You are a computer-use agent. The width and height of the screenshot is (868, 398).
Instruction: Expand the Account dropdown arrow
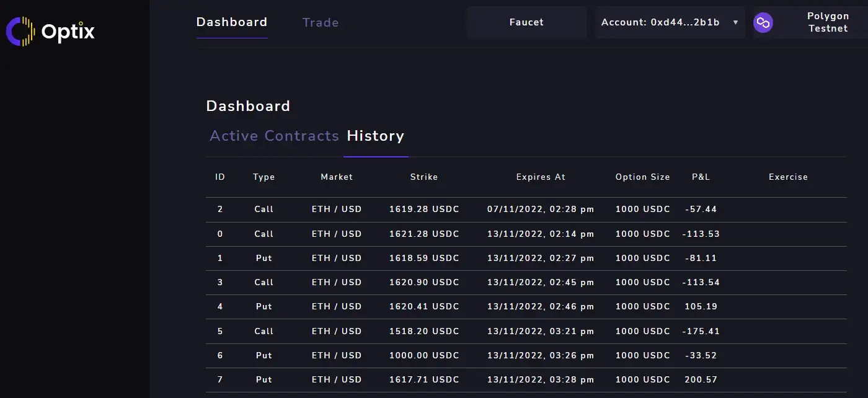tap(735, 22)
